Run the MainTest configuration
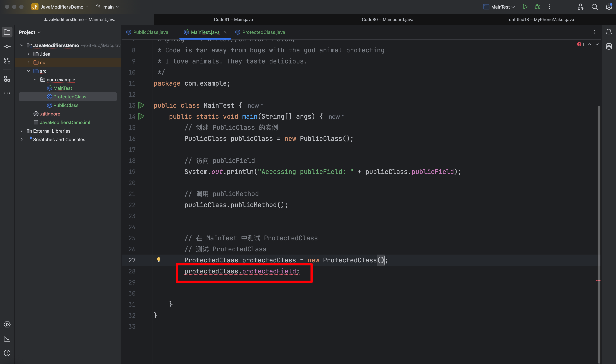This screenshot has height=364, width=616. (525, 7)
